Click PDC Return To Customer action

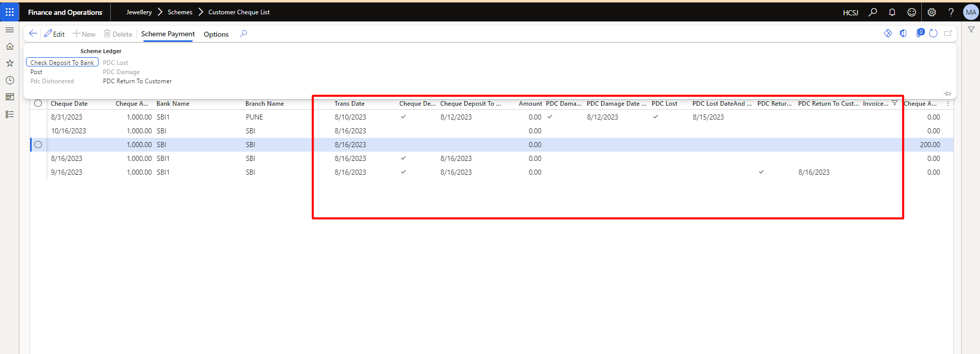click(x=137, y=81)
